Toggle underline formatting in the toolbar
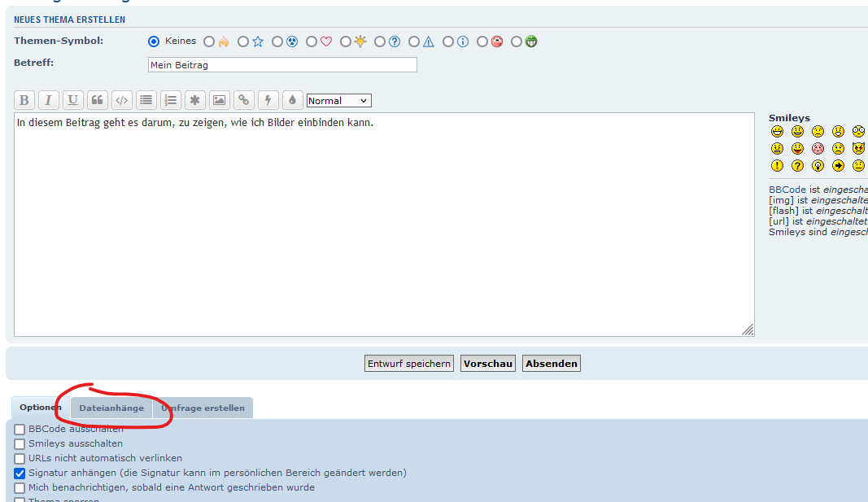The image size is (868, 502). pos(73,100)
